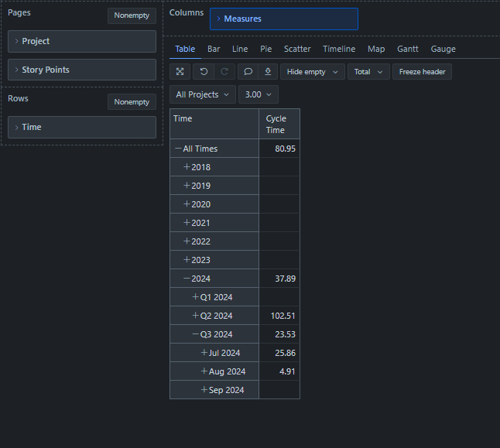Viewport: 500px width, 448px height.
Task: Expand the 2021 row
Action: pos(187,223)
